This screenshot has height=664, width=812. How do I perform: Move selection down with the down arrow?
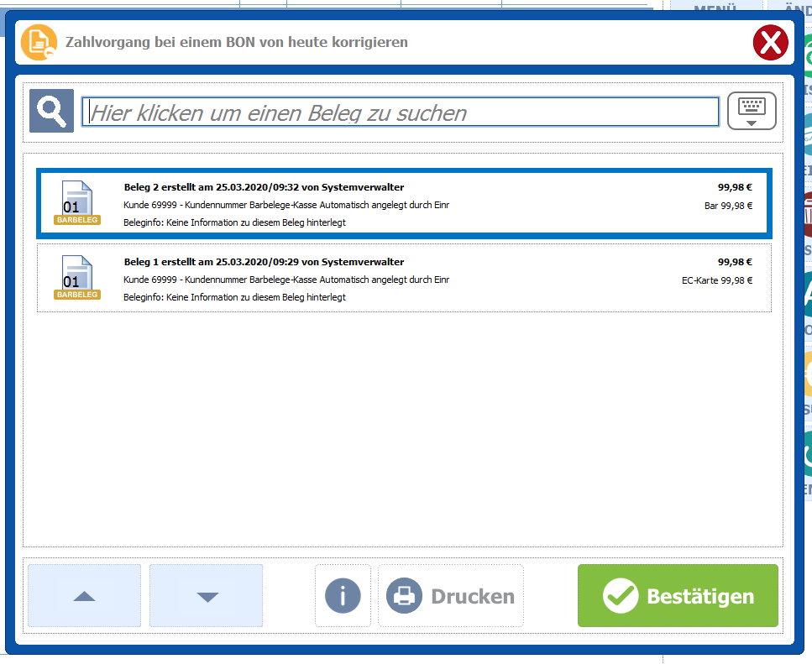[x=207, y=596]
